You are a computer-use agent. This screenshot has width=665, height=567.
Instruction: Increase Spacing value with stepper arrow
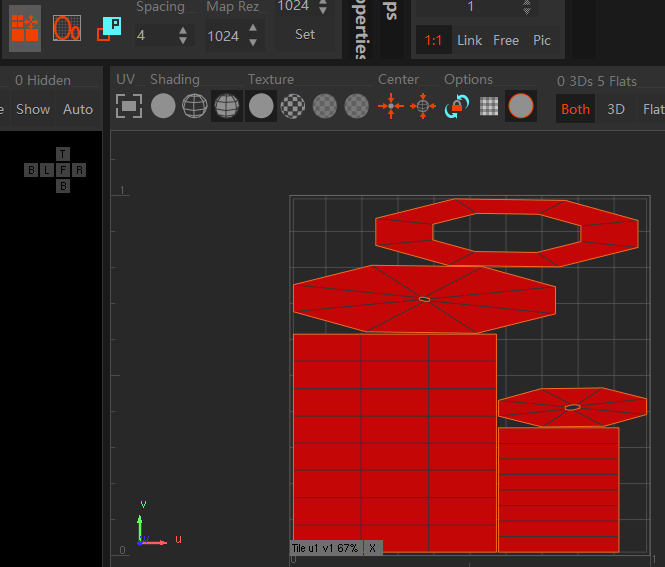pyautogui.click(x=182, y=30)
